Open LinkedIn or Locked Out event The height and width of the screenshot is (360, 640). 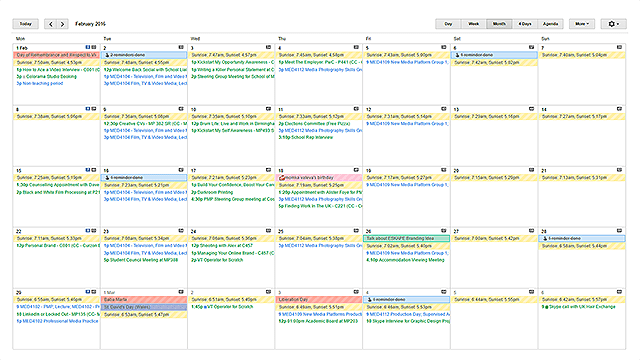(58, 314)
